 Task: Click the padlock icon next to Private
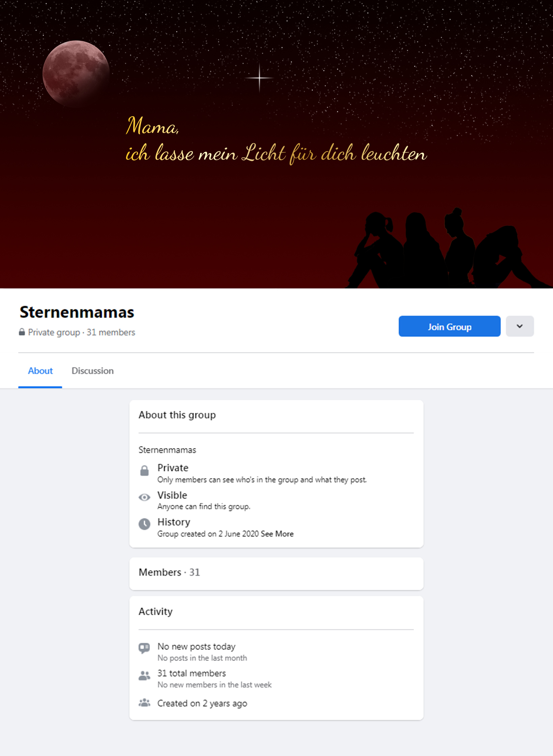pos(145,471)
